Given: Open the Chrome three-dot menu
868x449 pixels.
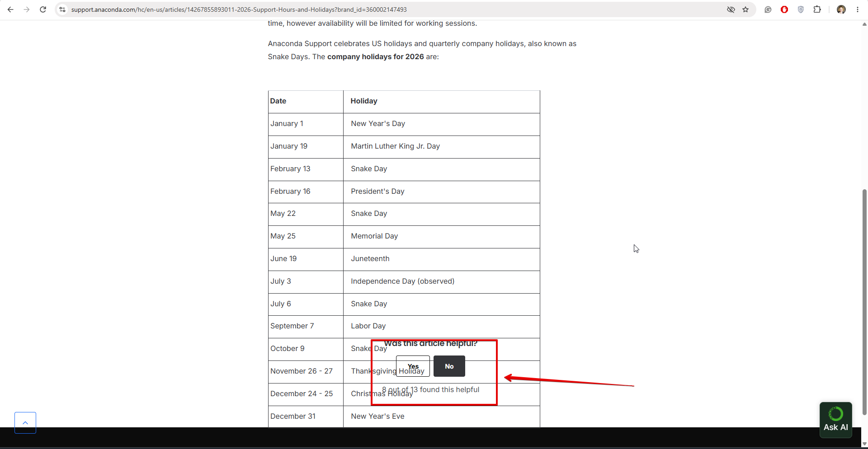Looking at the screenshot, I should click(858, 9).
